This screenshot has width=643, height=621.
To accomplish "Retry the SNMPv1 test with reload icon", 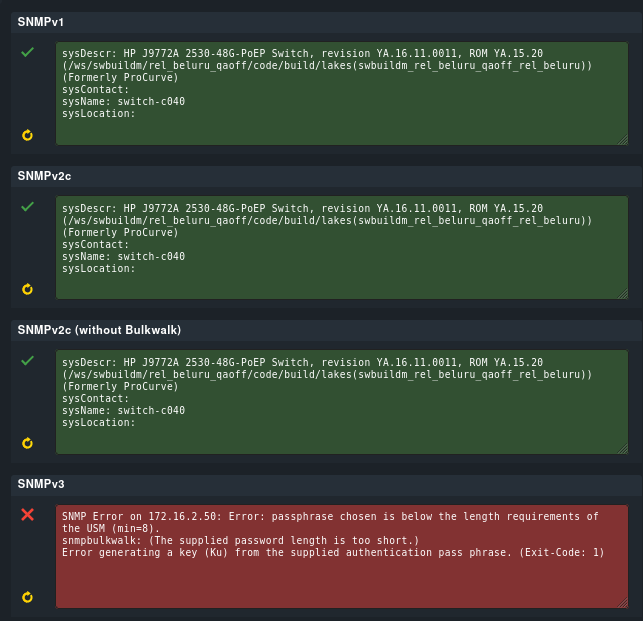I will point(28,135).
